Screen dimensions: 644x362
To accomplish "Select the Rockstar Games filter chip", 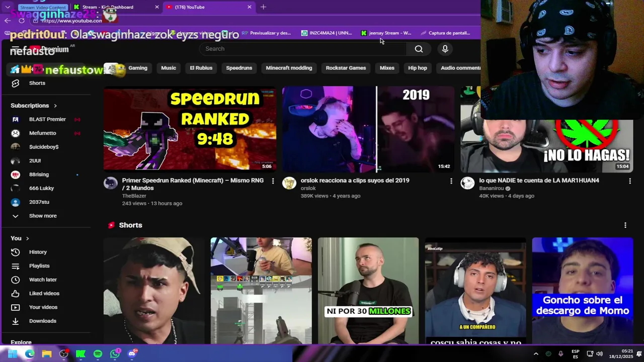I will [x=346, y=68].
